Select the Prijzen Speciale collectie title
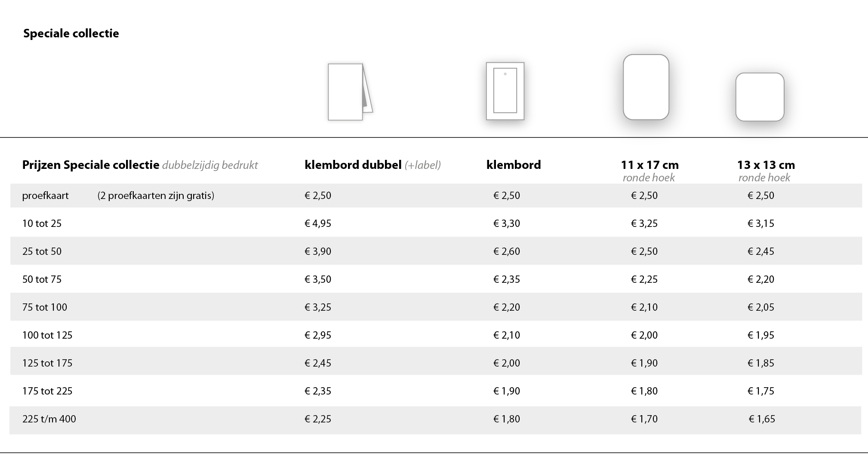 point(91,165)
